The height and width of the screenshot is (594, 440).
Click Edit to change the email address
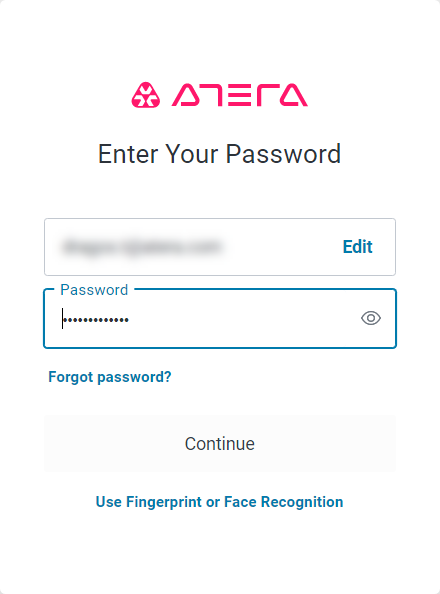pyautogui.click(x=357, y=247)
